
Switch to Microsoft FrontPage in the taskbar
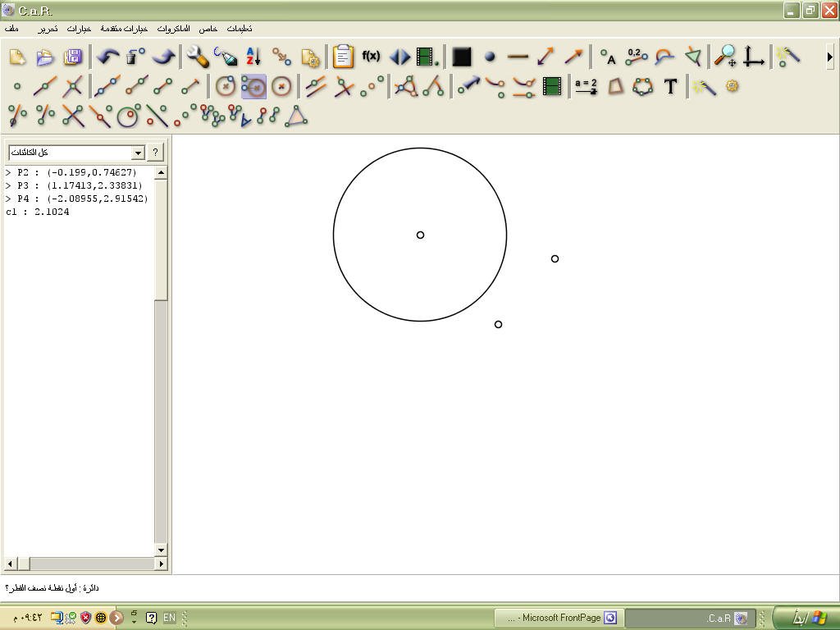tap(558, 618)
